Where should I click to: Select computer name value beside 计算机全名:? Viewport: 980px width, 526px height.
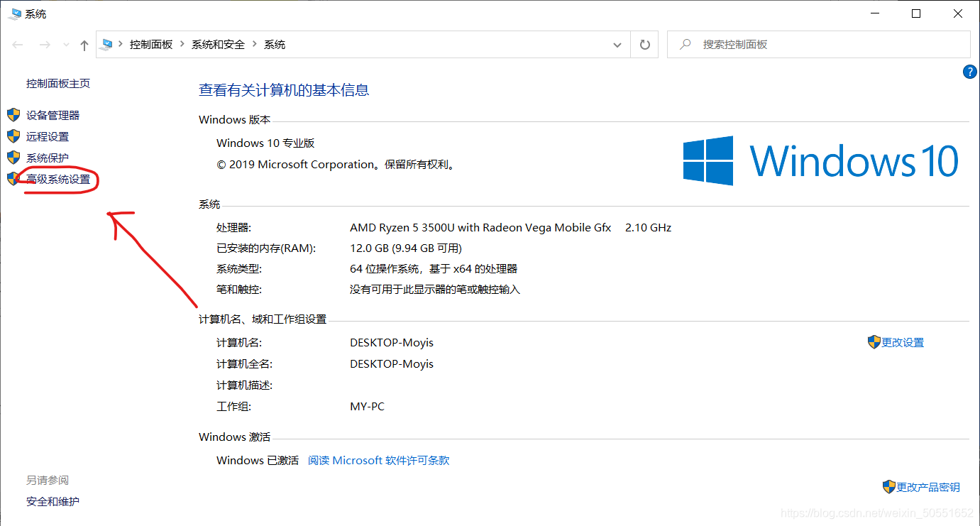click(x=392, y=363)
